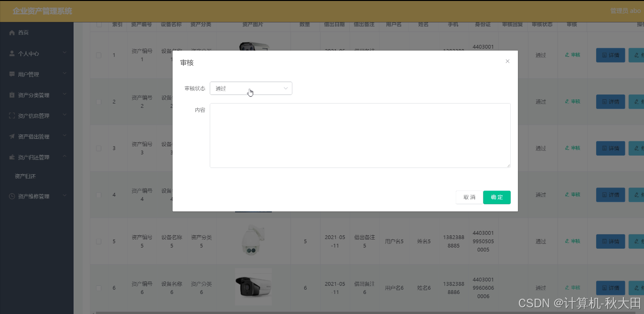Expand 资产借出管理 sidebar menu
Screen dimensions: 644x314
click(x=37, y=136)
